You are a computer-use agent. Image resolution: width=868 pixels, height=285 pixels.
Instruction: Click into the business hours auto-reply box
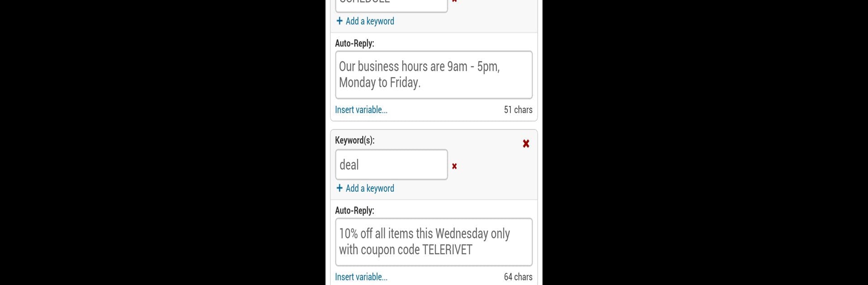click(x=434, y=75)
